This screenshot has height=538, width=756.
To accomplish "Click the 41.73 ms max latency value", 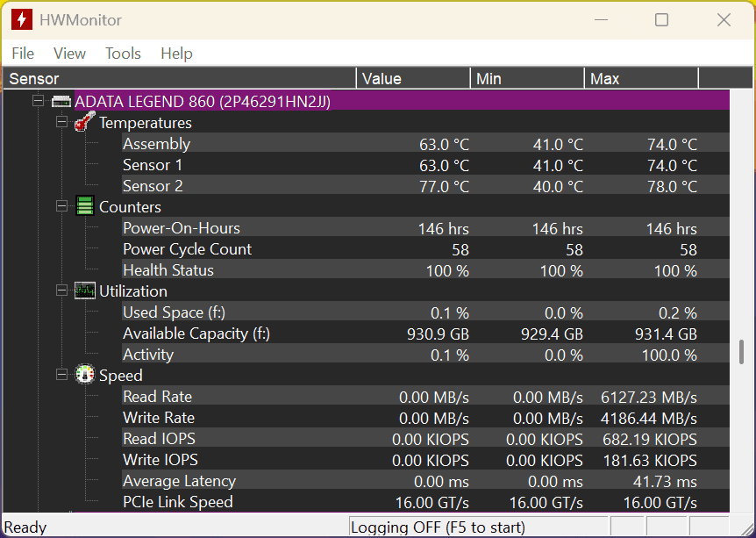I will [x=665, y=482].
